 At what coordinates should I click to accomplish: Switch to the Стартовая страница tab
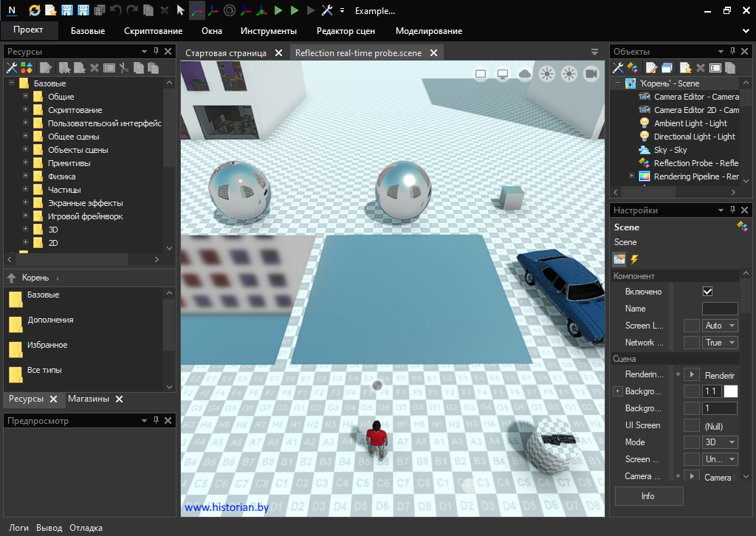coord(226,53)
